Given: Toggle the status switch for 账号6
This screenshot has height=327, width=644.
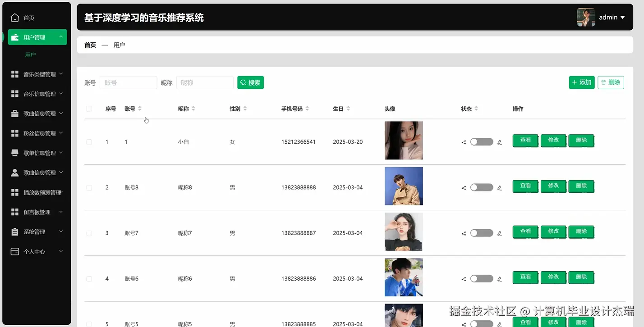Looking at the screenshot, I should (x=482, y=278).
